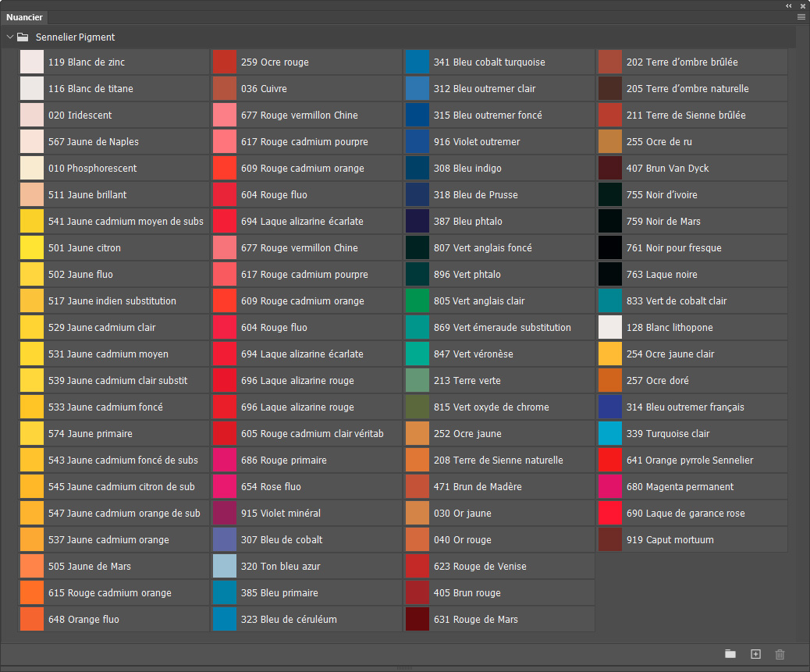Pick the 387 Bleu phtalo swatch

[499, 222]
